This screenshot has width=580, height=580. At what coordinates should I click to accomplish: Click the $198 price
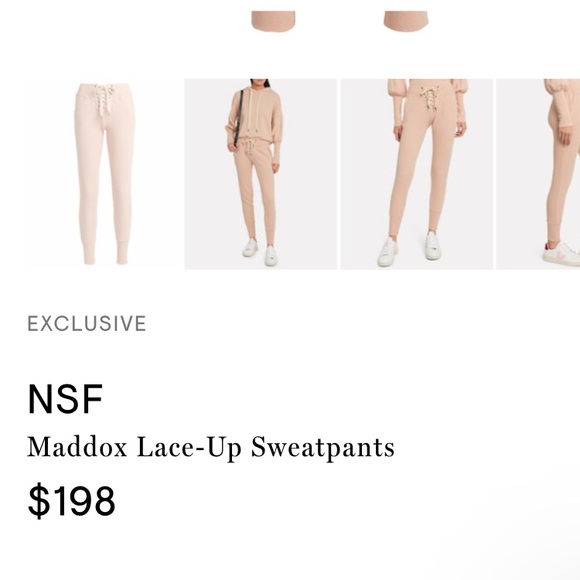pos(71,501)
